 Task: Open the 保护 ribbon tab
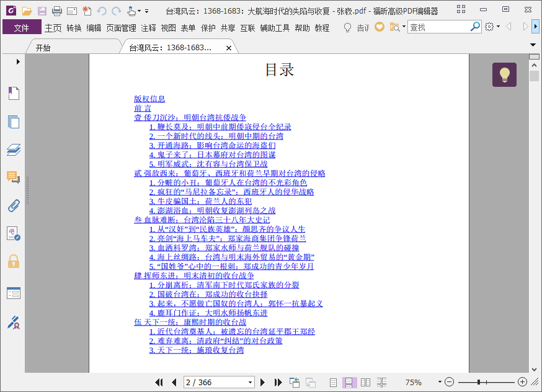(208, 28)
